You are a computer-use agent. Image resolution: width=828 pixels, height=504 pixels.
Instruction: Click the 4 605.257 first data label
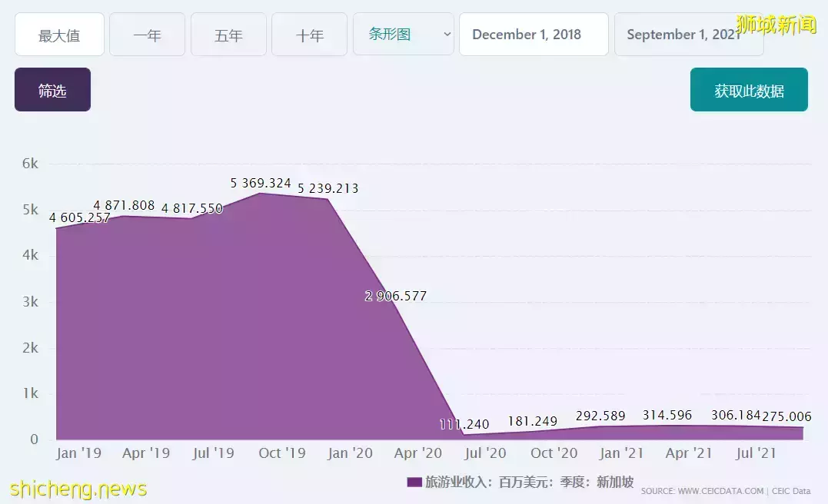pyautogui.click(x=80, y=217)
